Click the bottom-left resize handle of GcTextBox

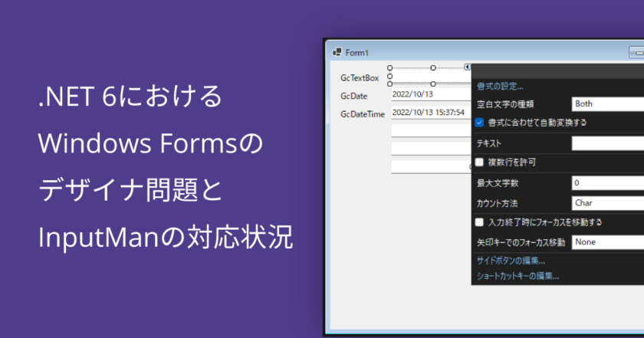(389, 84)
